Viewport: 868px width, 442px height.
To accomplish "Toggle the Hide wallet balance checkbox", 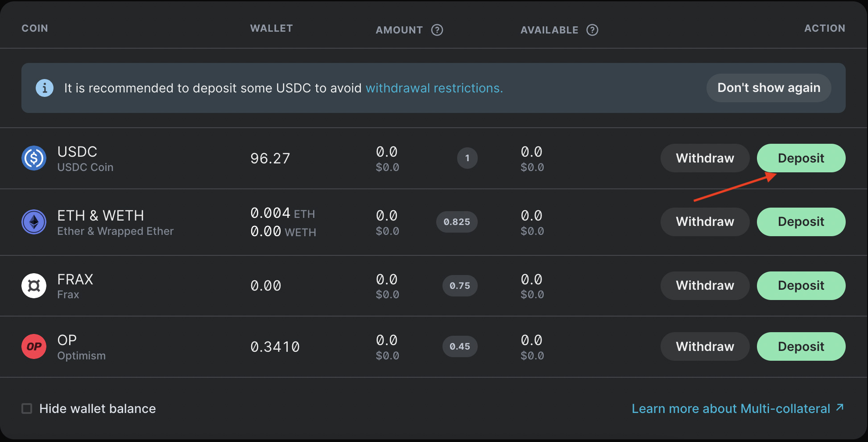I will click(x=27, y=409).
